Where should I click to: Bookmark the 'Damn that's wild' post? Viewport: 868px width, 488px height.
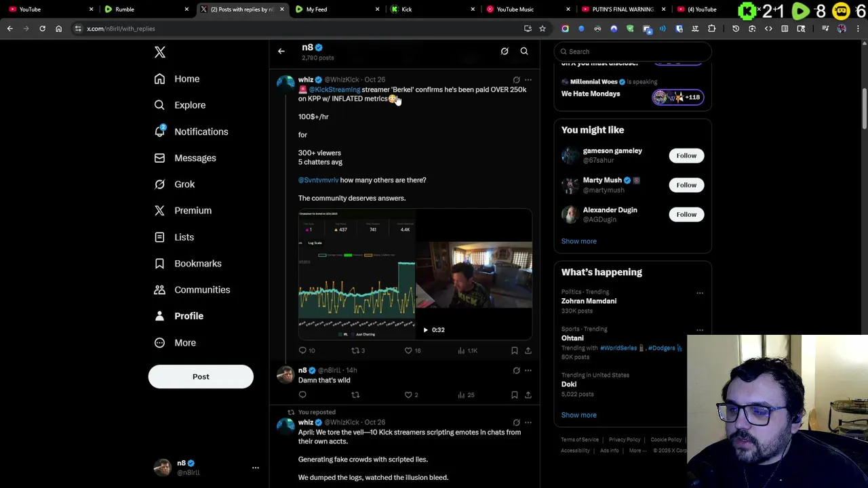point(515,395)
